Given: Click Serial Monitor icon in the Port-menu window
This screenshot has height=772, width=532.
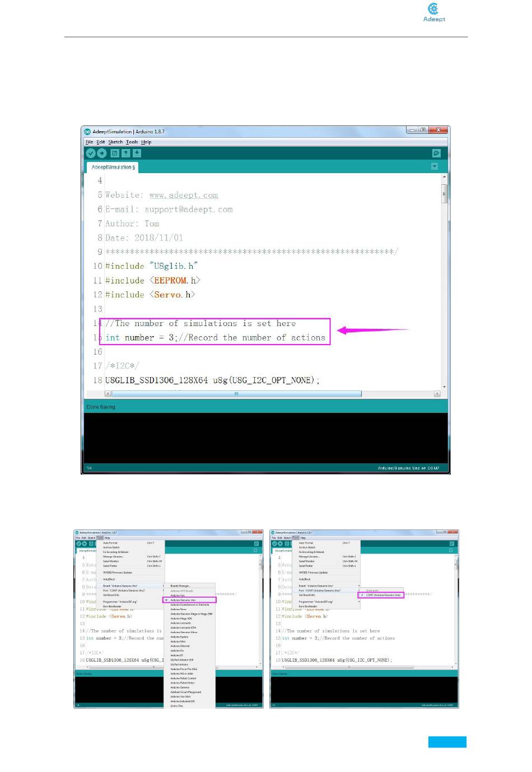Looking at the screenshot, I should [x=452, y=544].
